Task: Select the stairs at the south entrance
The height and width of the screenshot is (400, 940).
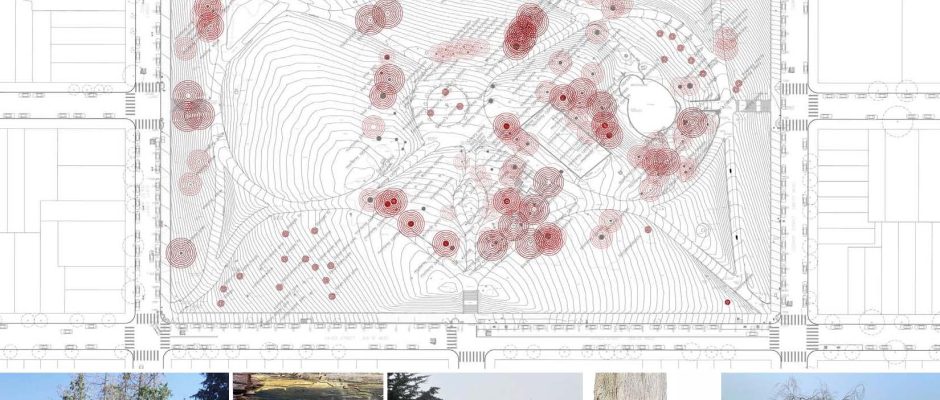Action: point(470,298)
